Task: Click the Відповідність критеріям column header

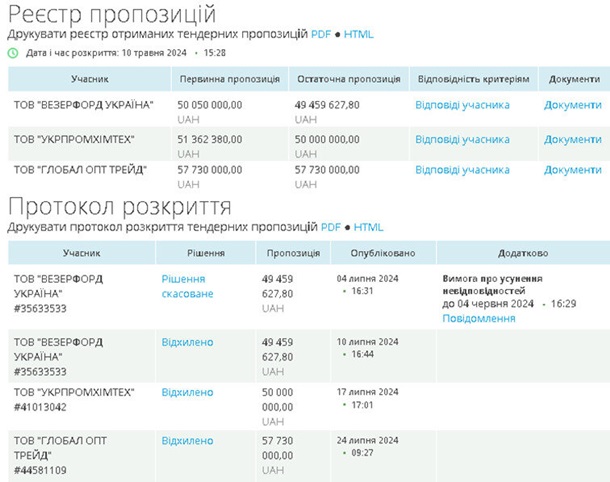Action: click(473, 78)
